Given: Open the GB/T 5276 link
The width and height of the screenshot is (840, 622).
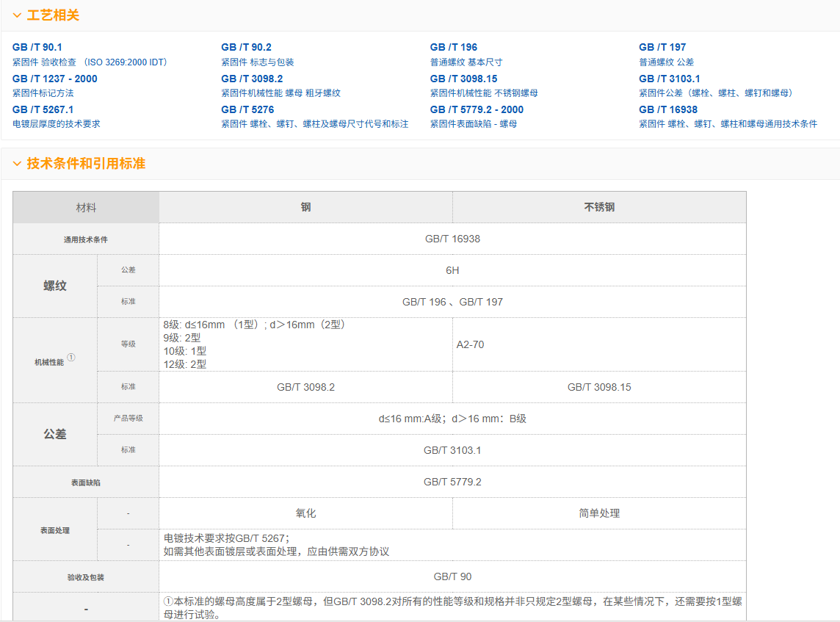Looking at the screenshot, I should (247, 109).
